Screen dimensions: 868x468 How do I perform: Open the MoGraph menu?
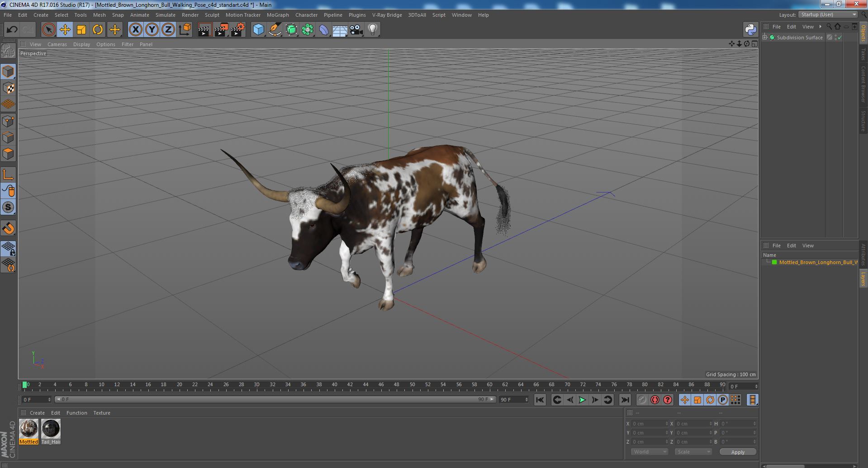click(278, 15)
